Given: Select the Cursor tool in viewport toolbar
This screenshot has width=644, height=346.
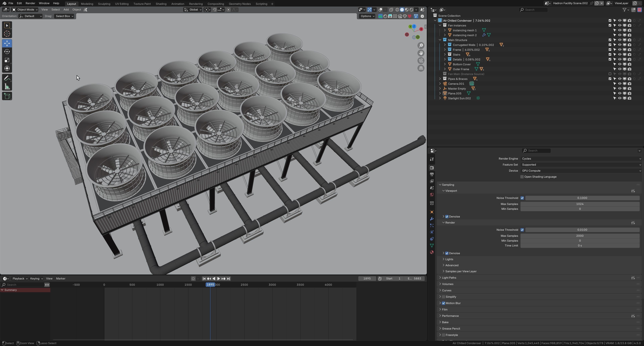Looking at the screenshot, I should pyautogui.click(x=7, y=34).
